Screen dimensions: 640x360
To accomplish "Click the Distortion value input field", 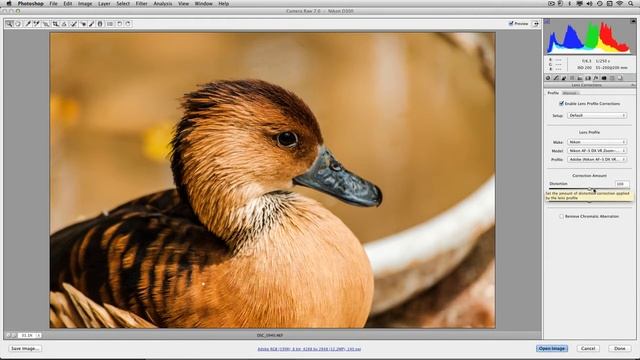I will (622, 184).
